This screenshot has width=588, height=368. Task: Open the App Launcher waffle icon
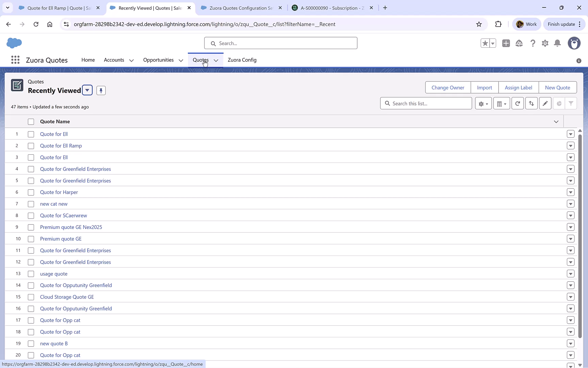pos(15,60)
